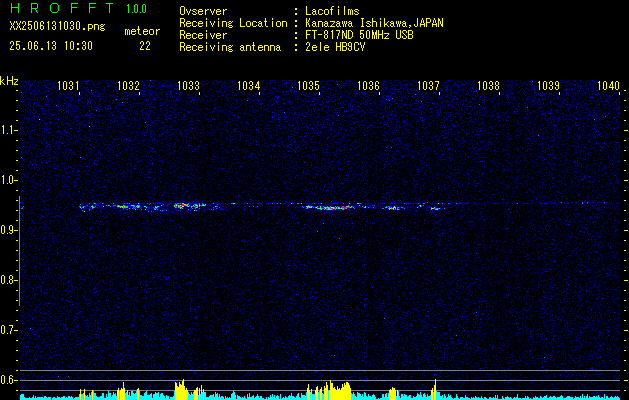
Task: Click the 1.1 kHz axis label
Action: pos(8,130)
